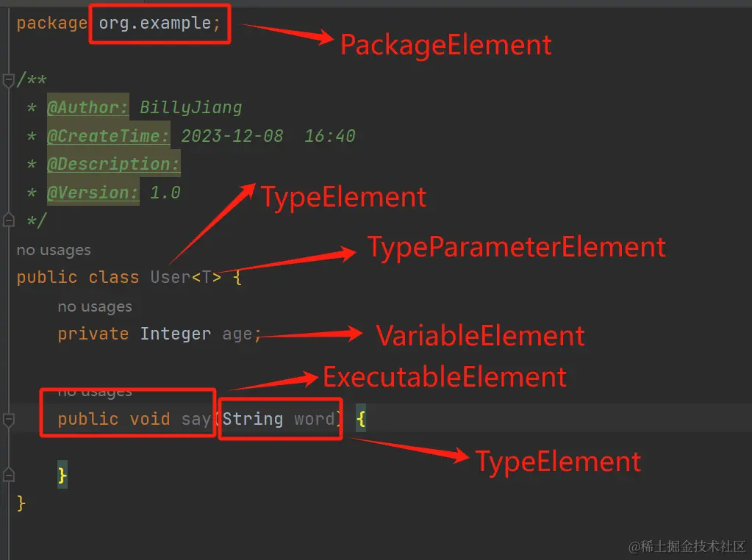Open "no usages" hint above User class

[x=54, y=250]
